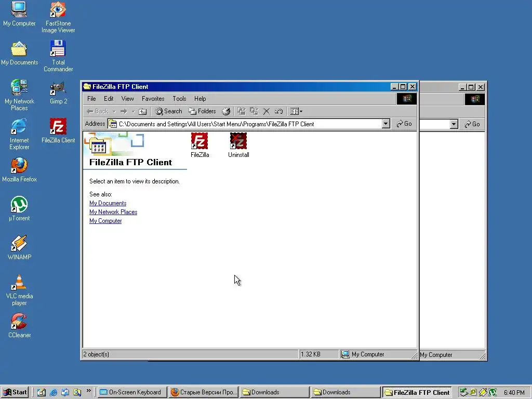Follow the My Documents link

[x=108, y=203]
